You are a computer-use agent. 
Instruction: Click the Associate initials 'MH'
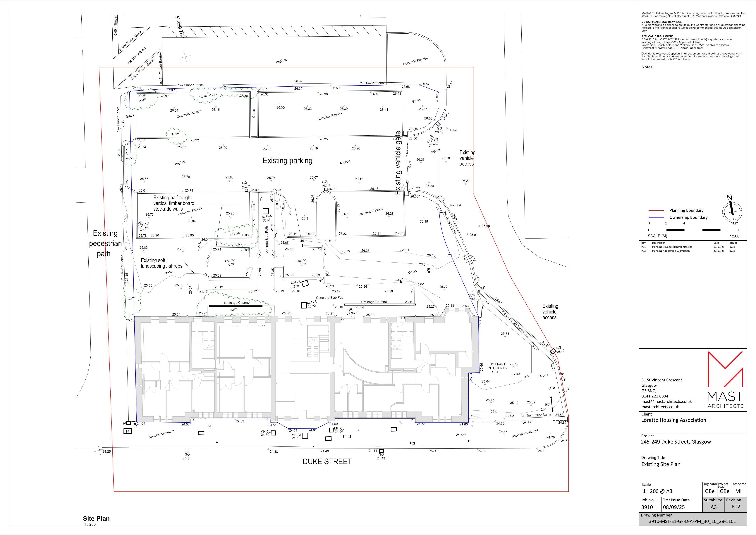[739, 491]
